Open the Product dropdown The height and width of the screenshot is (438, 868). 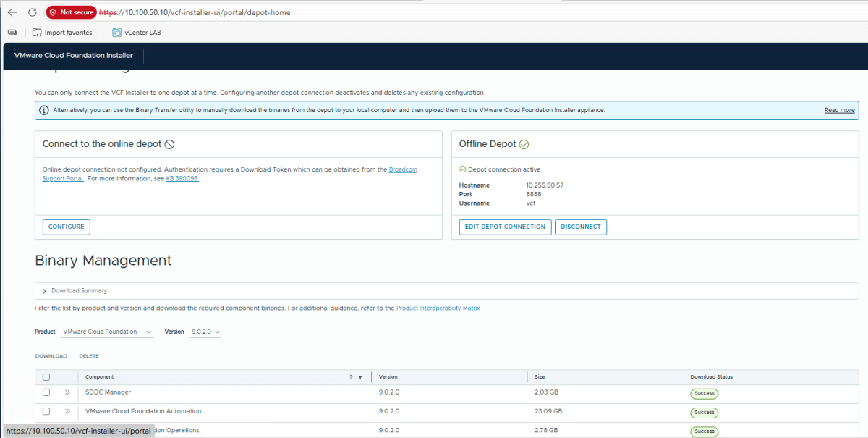[108, 332]
